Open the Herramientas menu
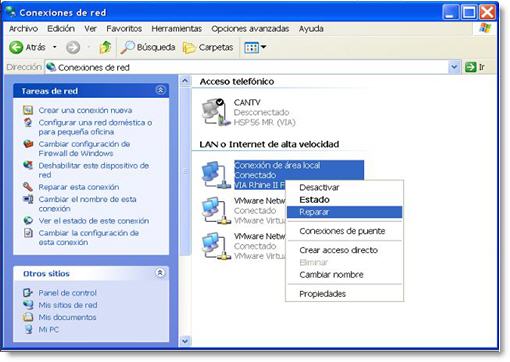 click(177, 29)
